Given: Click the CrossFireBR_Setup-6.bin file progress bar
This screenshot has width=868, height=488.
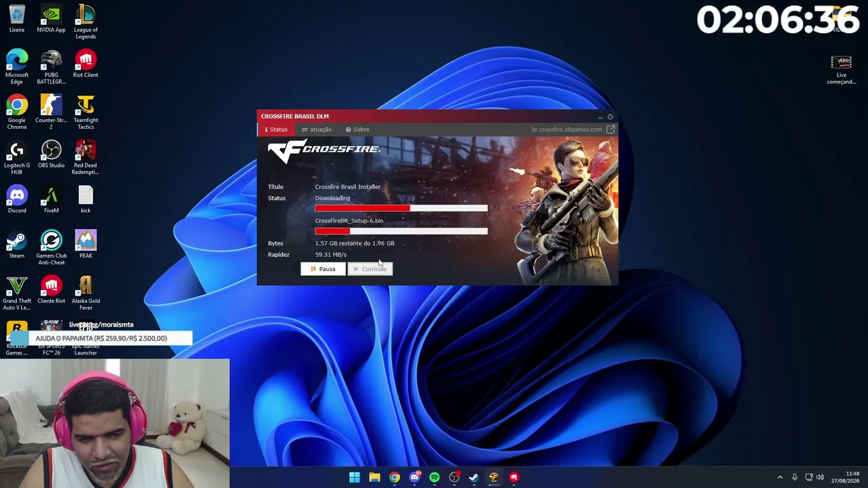Looking at the screenshot, I should tap(401, 231).
